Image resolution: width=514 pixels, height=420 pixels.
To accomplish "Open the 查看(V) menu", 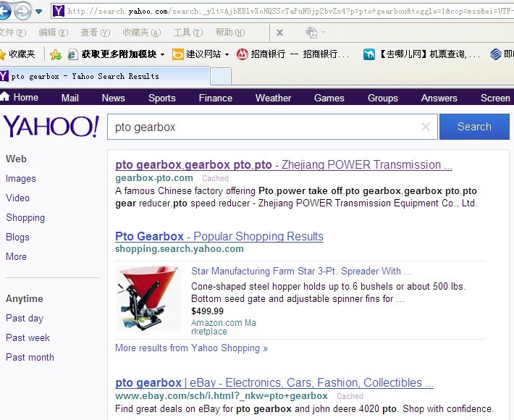I will [95, 33].
